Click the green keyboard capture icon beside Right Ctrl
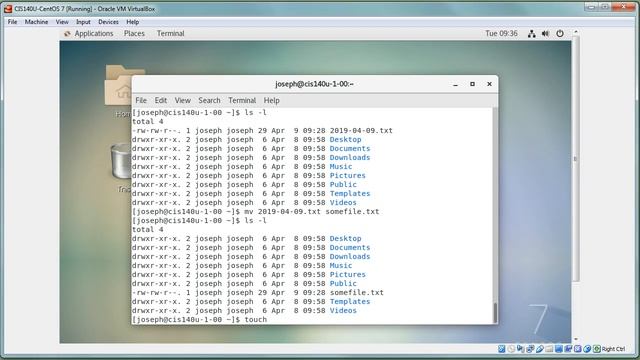The image size is (640, 360). 597,349
